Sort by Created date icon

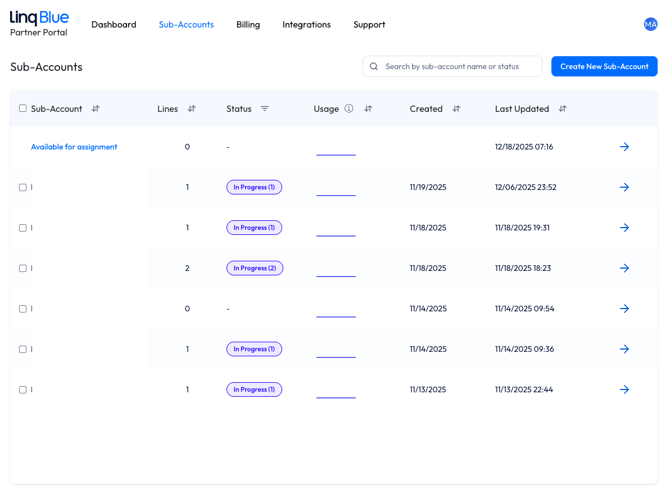tap(456, 109)
